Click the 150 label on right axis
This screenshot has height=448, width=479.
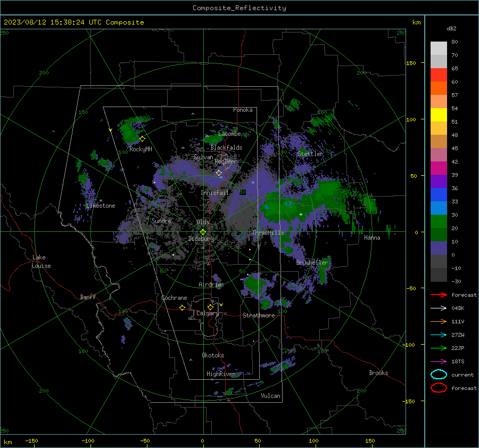411,63
